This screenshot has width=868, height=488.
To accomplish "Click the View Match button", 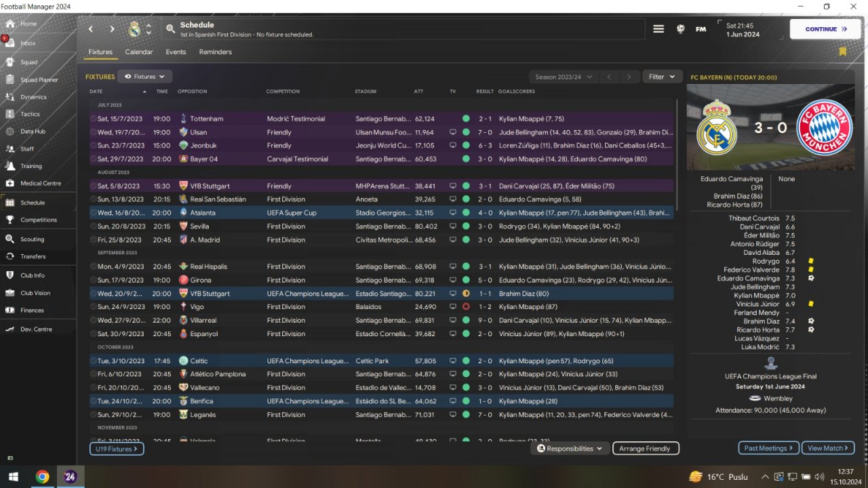I will [x=828, y=448].
